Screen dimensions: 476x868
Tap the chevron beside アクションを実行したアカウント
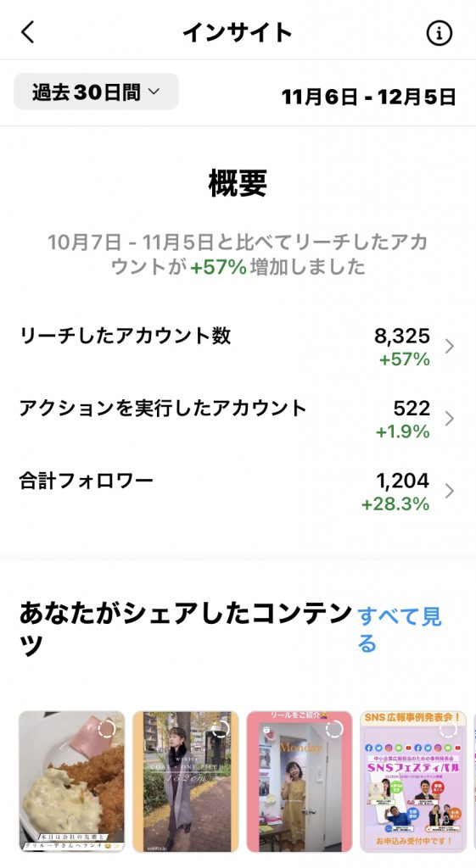click(450, 419)
